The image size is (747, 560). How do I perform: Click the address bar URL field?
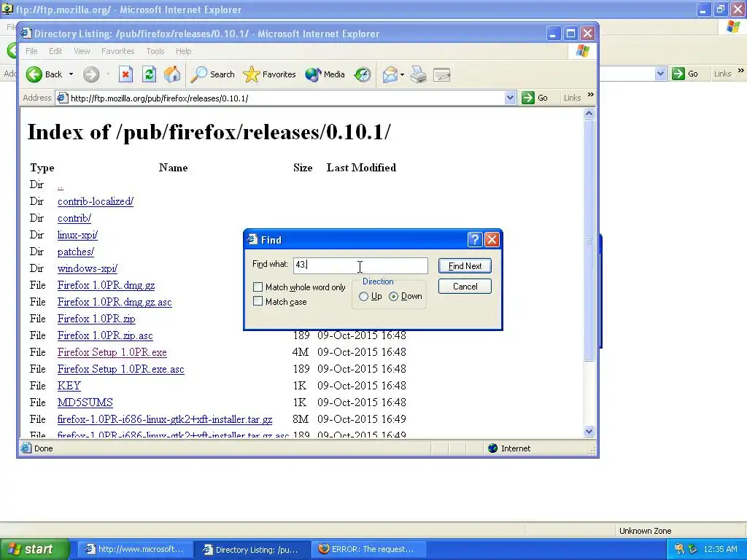pos(286,98)
